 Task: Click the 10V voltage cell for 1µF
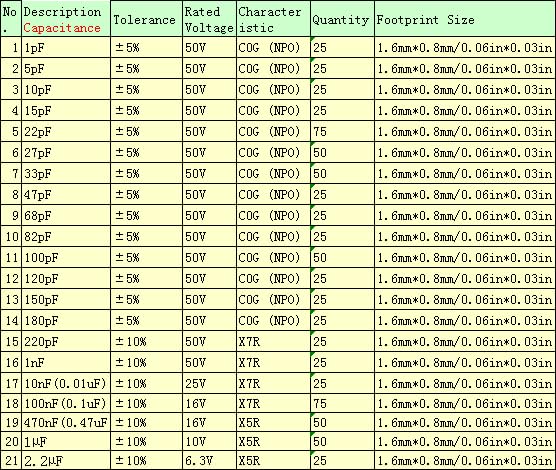[x=210, y=441]
